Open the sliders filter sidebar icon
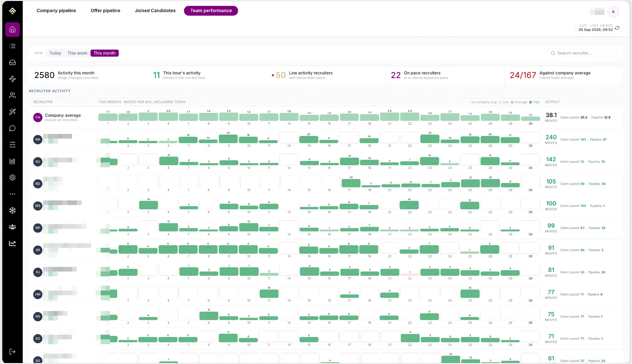Viewport: 632px width, 364px height. (13, 145)
